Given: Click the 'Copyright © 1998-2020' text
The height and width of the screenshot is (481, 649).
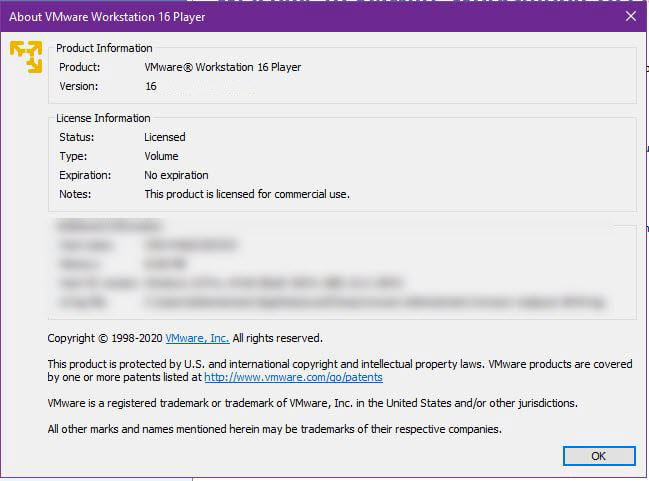Looking at the screenshot, I should (x=105, y=338).
